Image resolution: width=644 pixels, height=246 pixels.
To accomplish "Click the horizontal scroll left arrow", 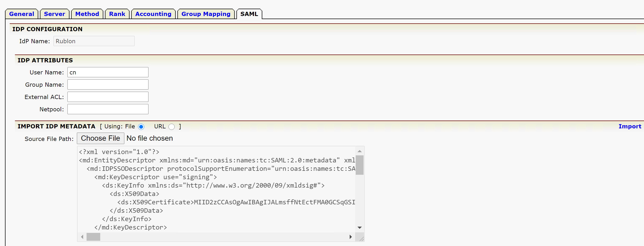I will (x=82, y=237).
